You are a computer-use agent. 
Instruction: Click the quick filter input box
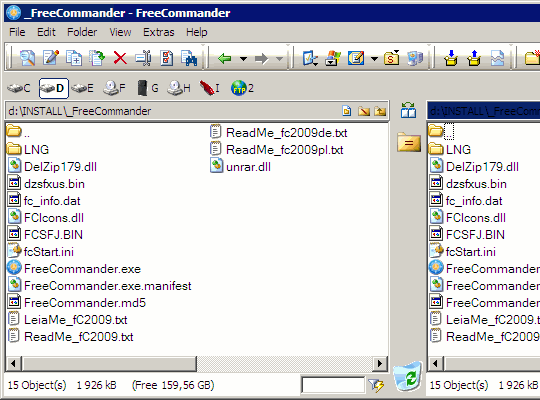coord(333,385)
